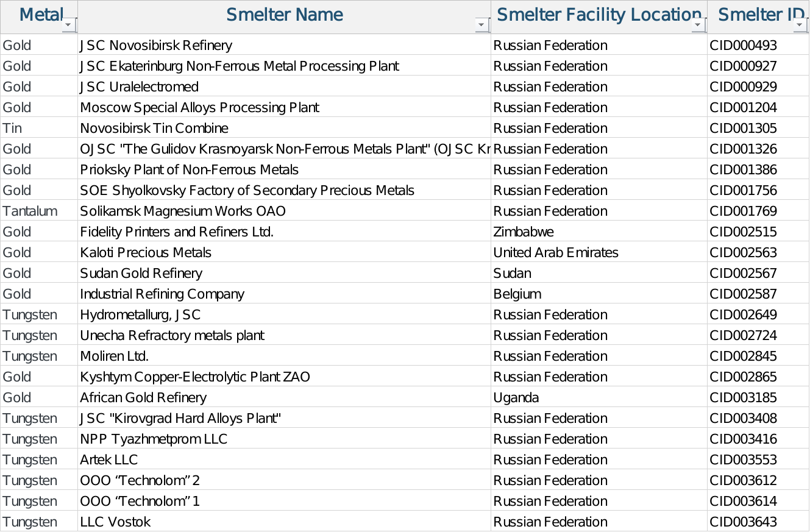Viewport: 810px width, 532px height.
Task: Open the Smelter Name filter dropdown
Action: click(481, 25)
